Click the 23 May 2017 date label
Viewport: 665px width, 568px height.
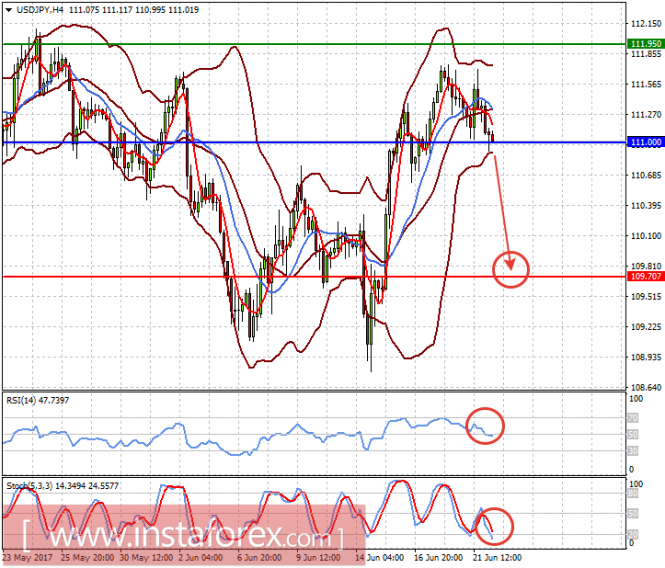[x=26, y=558]
